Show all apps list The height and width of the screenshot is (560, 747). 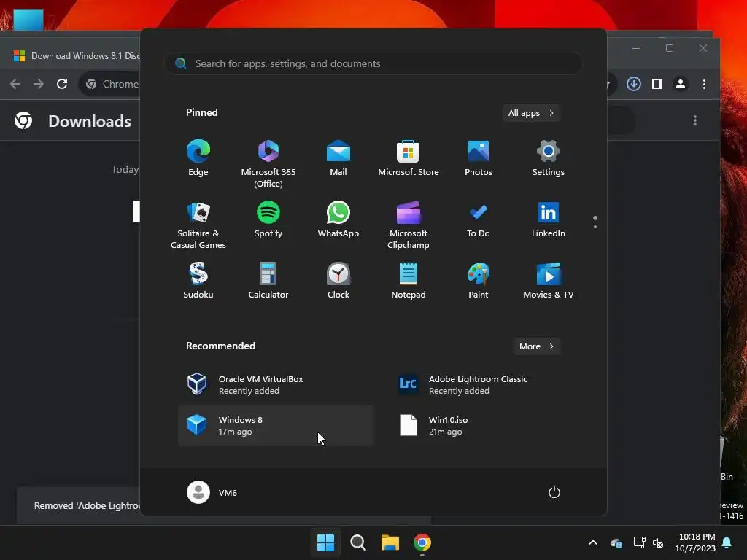click(x=531, y=113)
